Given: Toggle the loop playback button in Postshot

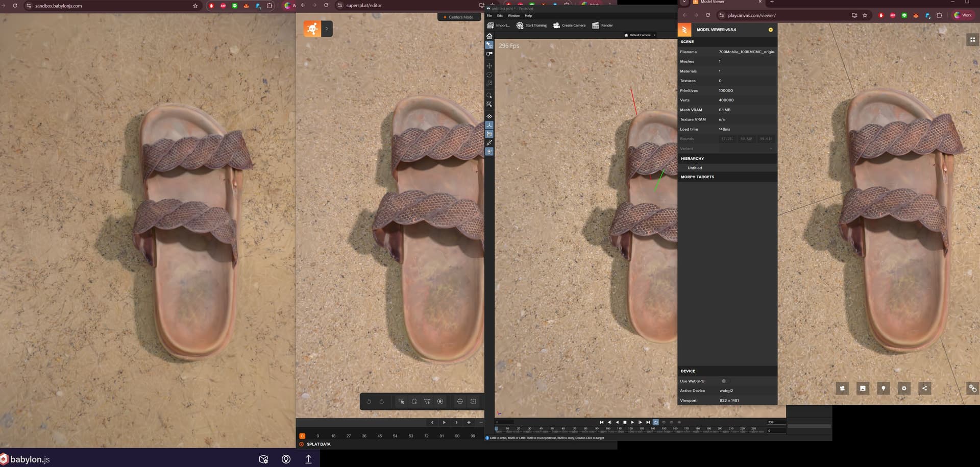Looking at the screenshot, I should [656, 423].
